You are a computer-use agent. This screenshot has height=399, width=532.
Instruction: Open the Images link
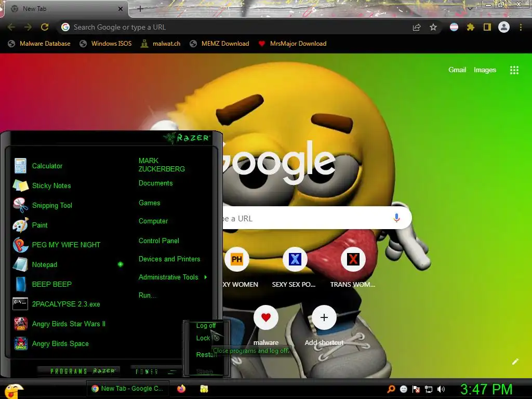(x=485, y=70)
